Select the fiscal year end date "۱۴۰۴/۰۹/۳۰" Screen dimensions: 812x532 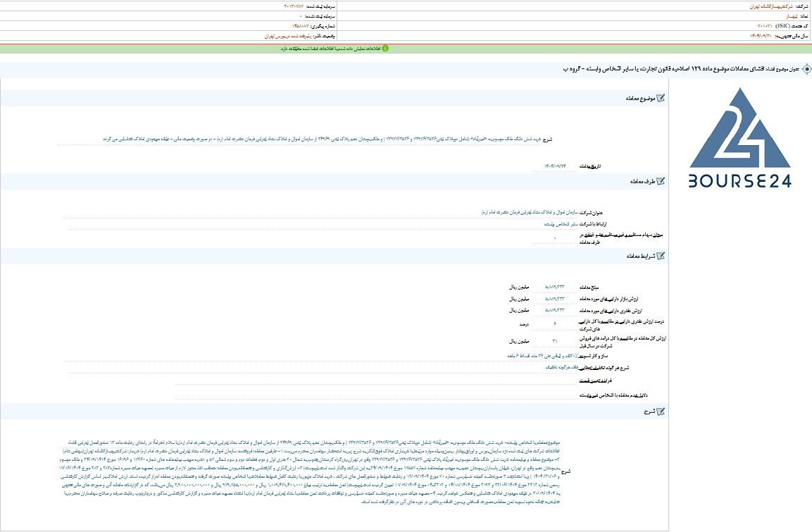pos(761,36)
